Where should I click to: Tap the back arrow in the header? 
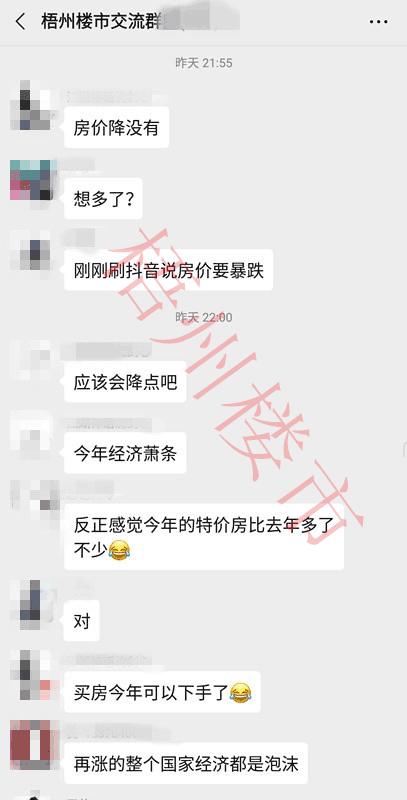pyautogui.click(x=20, y=22)
